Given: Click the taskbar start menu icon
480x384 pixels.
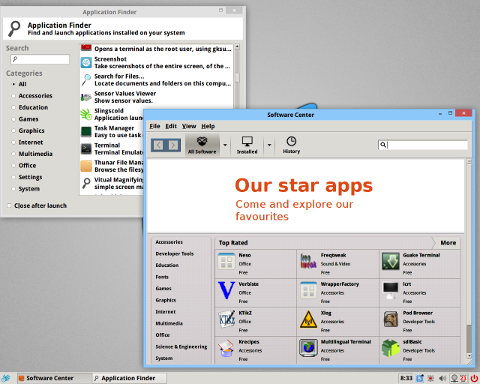Looking at the screenshot, I should coord(6,378).
